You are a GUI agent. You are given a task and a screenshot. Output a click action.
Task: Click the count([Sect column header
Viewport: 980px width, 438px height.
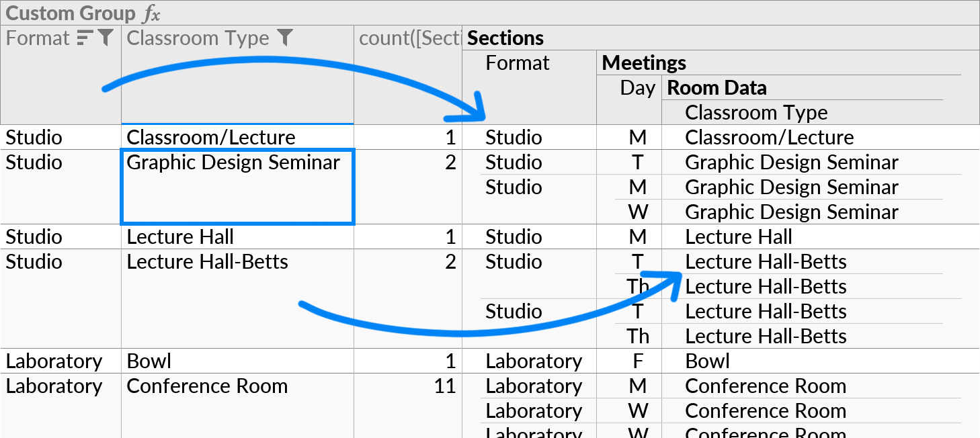point(407,38)
